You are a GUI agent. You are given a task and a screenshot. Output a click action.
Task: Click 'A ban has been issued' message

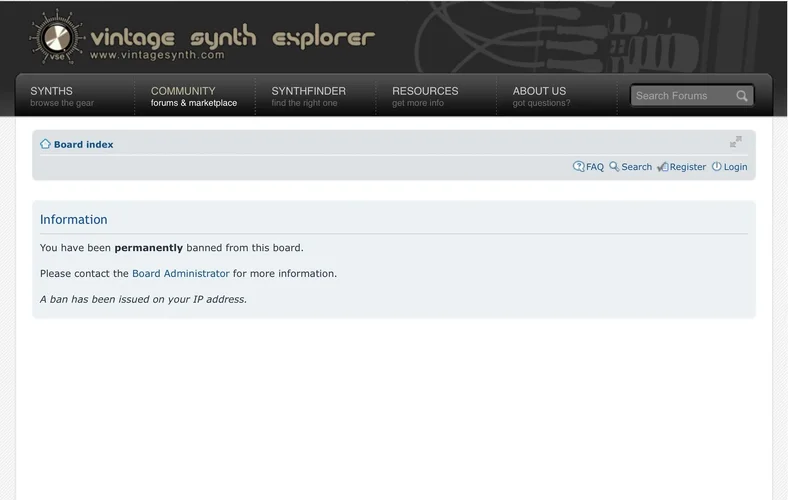point(143,299)
